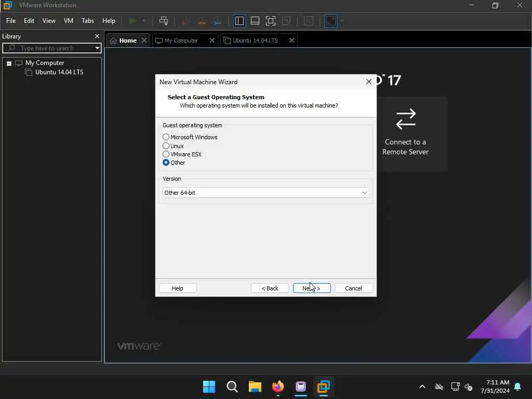Open the Library search filter dropdown
The width and height of the screenshot is (532, 399).
(x=97, y=48)
